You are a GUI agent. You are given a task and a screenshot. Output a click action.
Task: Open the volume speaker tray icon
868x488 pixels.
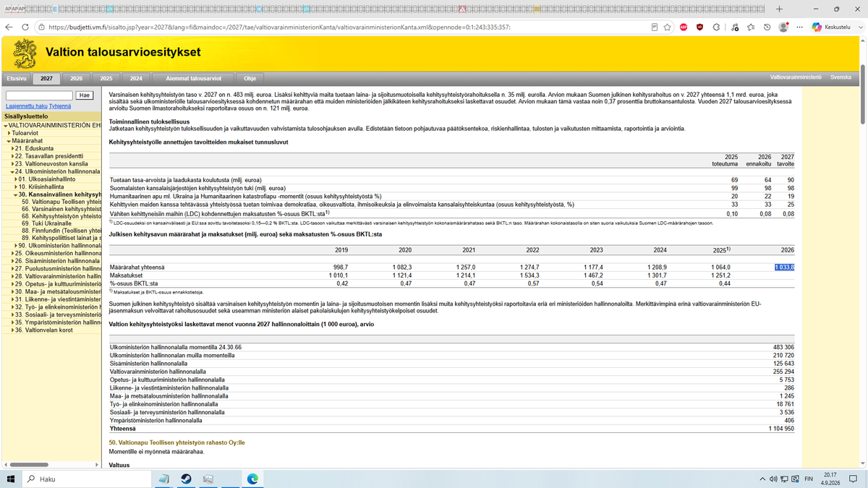(773, 479)
